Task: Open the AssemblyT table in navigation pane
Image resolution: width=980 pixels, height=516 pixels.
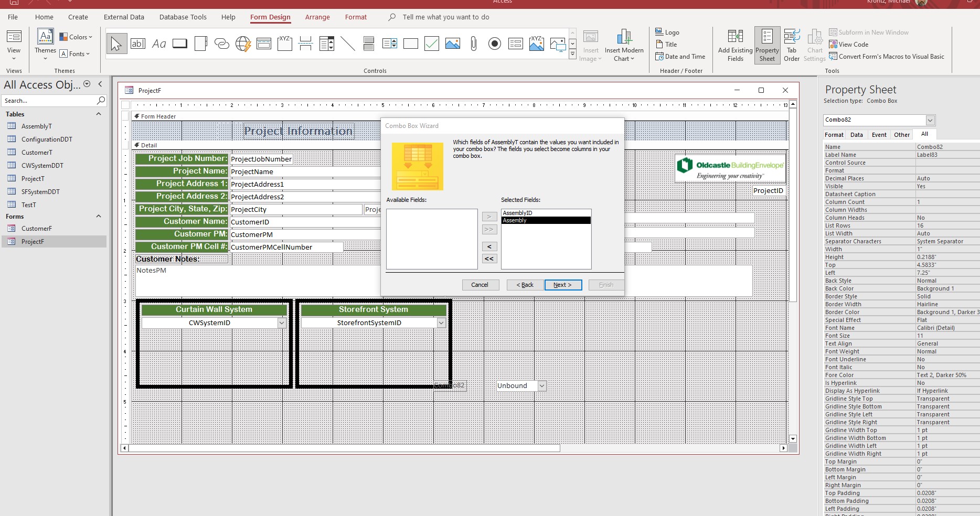Action: tap(36, 126)
